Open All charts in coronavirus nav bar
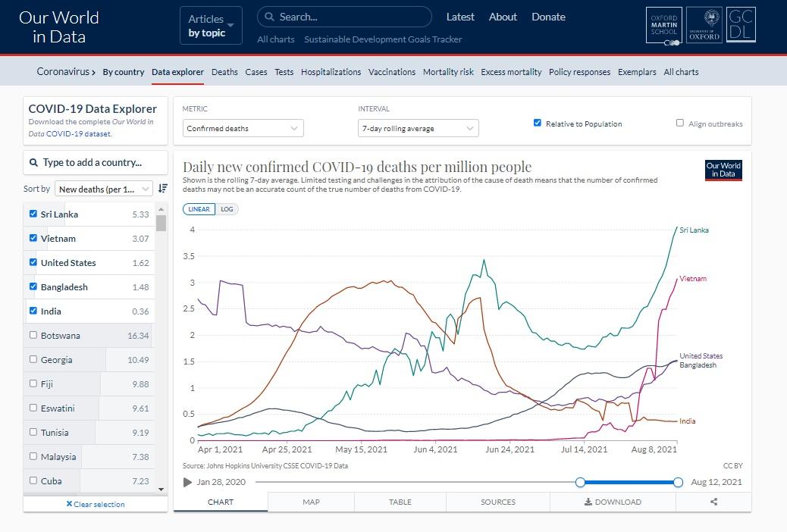Image resolution: width=787 pixels, height=532 pixels. tap(681, 72)
